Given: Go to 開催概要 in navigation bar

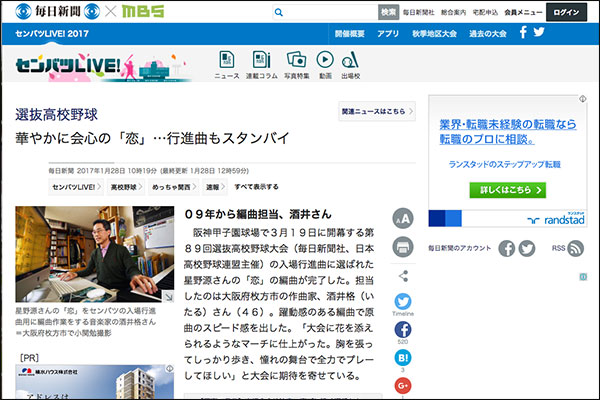Looking at the screenshot, I should point(350,33).
